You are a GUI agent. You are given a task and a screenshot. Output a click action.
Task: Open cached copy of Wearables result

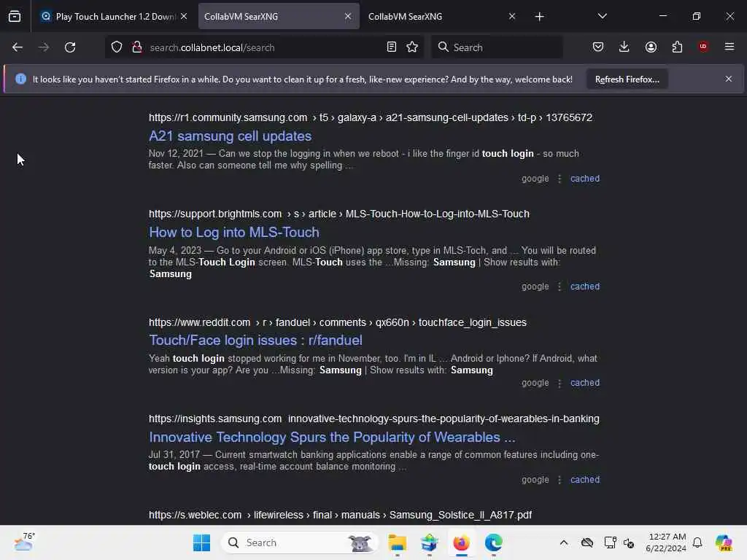(585, 480)
